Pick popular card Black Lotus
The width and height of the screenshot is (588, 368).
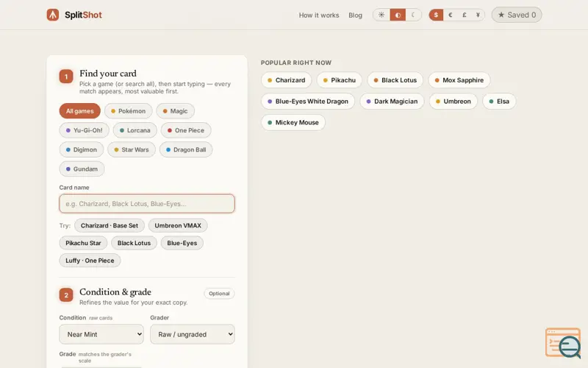point(395,80)
